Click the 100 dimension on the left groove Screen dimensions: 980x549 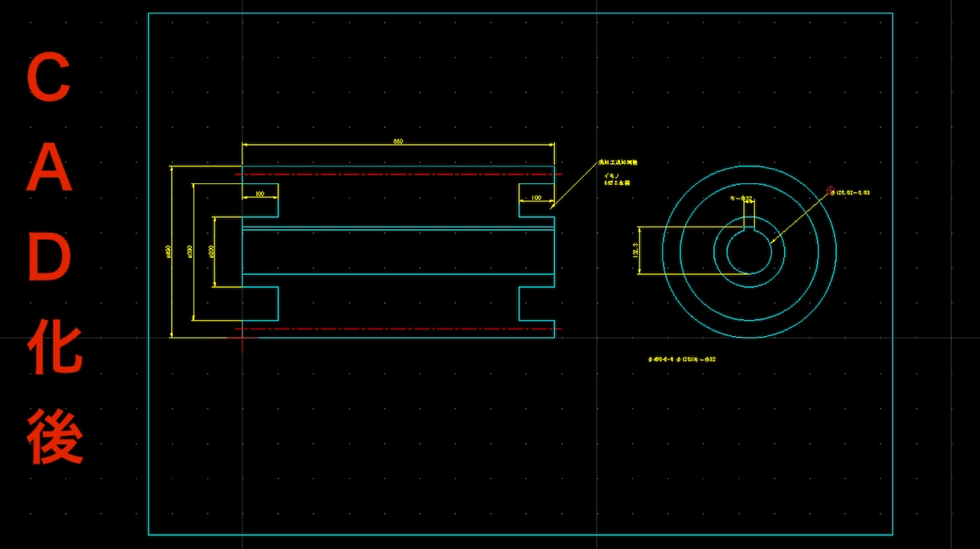pyautogui.click(x=259, y=195)
